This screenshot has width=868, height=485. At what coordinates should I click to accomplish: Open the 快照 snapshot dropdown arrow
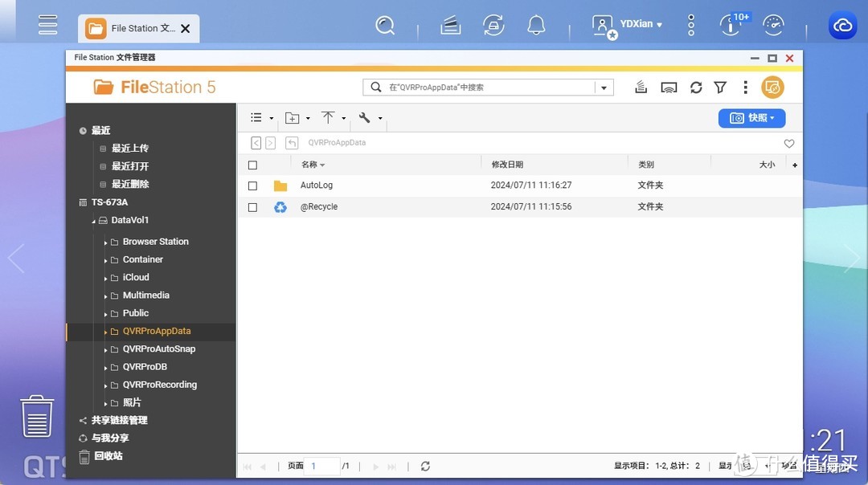click(x=773, y=117)
